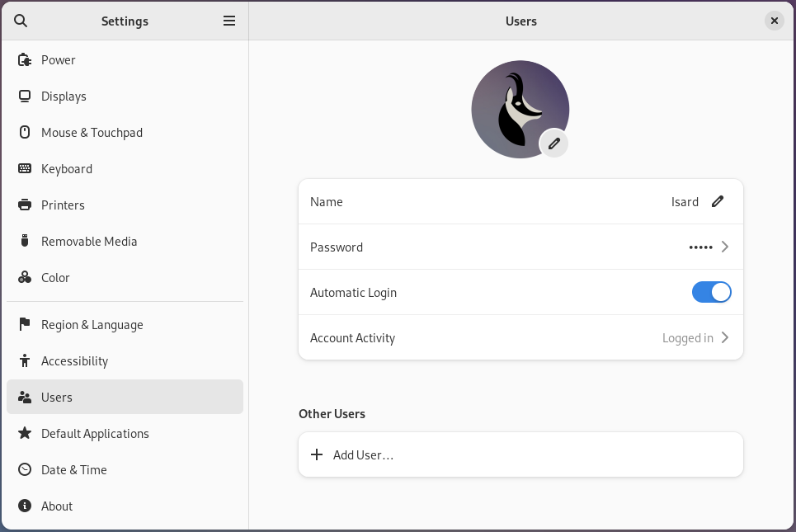Click the Color icon in sidebar
This screenshot has width=796, height=532.
pos(25,278)
